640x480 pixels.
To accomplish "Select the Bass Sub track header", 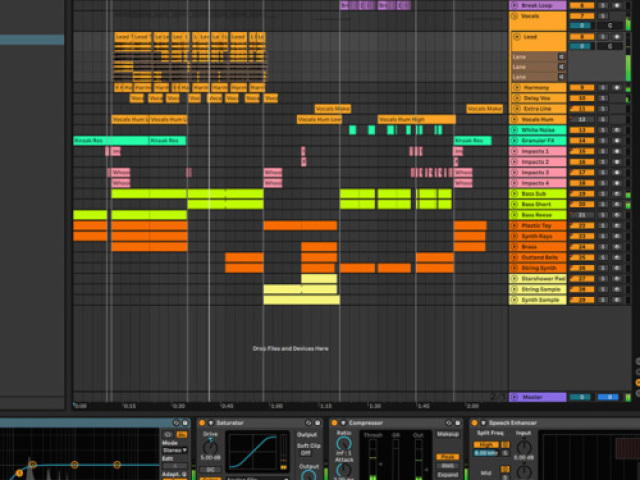I will [538, 194].
